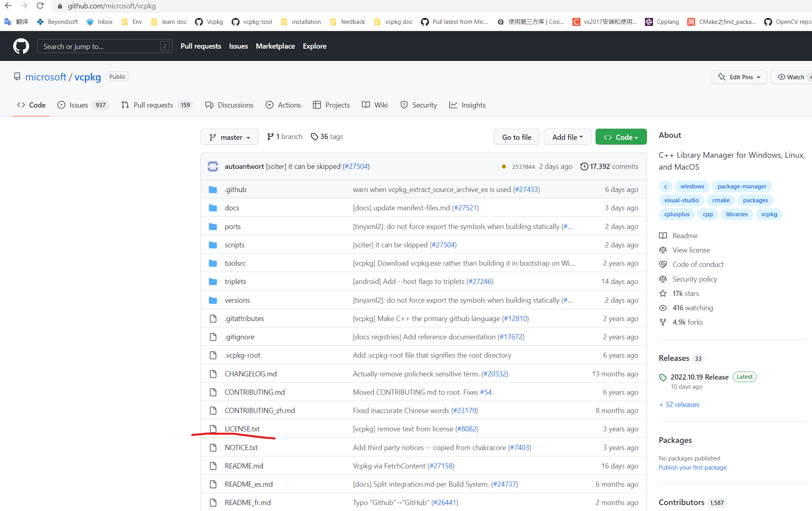
Task: Click the star icon beside 17k stars
Action: (x=663, y=293)
